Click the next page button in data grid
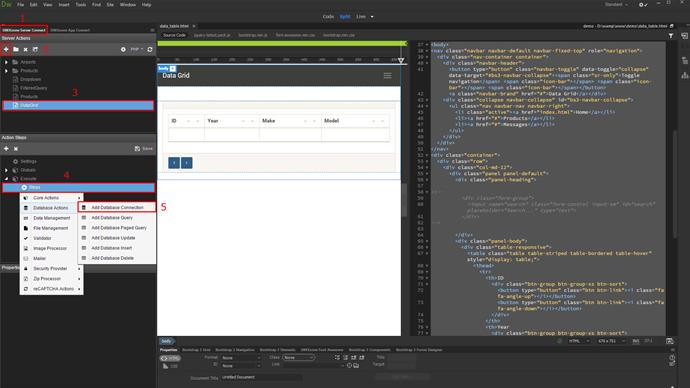Image resolution: width=690 pixels, height=388 pixels. (187, 163)
